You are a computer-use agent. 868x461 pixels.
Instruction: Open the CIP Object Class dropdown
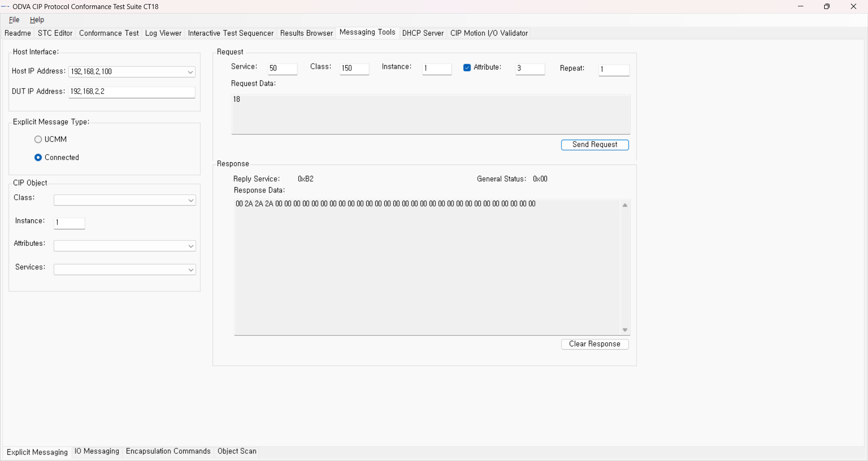[x=191, y=201]
